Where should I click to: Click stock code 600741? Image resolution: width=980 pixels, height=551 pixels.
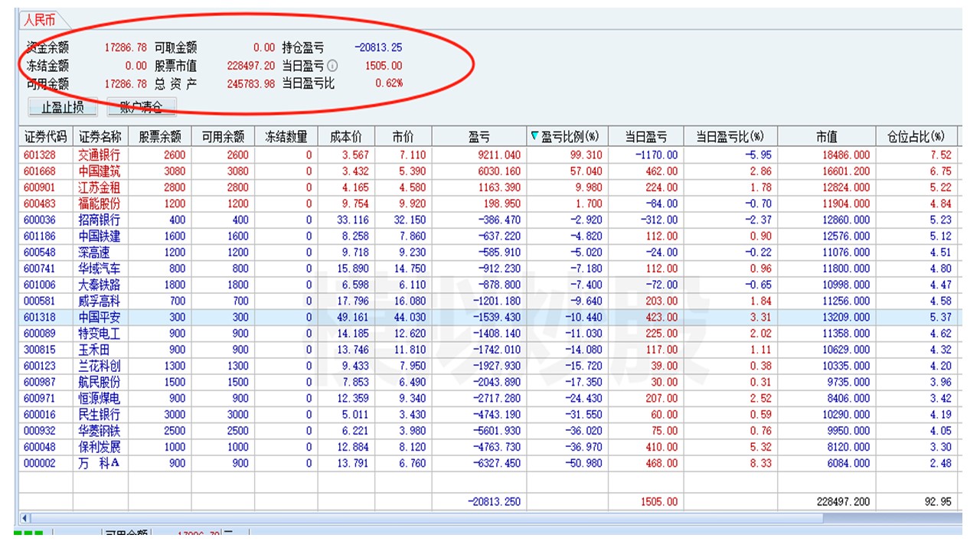(40, 269)
